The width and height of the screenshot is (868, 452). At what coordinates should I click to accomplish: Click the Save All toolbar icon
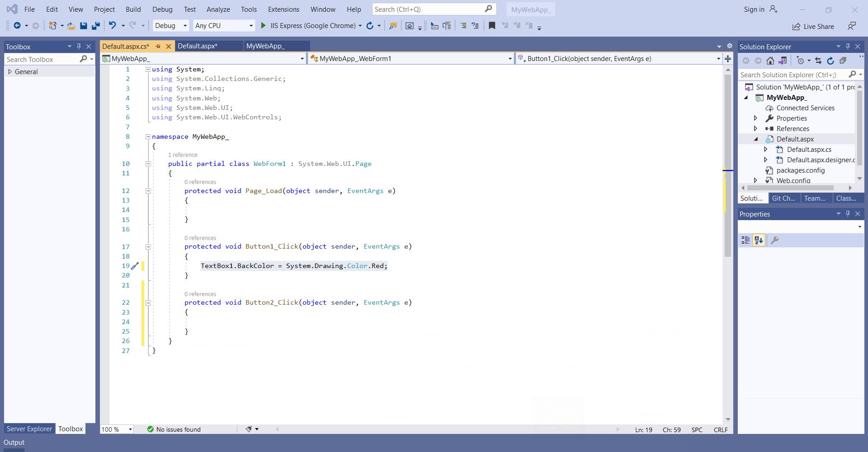pyautogui.click(x=96, y=26)
